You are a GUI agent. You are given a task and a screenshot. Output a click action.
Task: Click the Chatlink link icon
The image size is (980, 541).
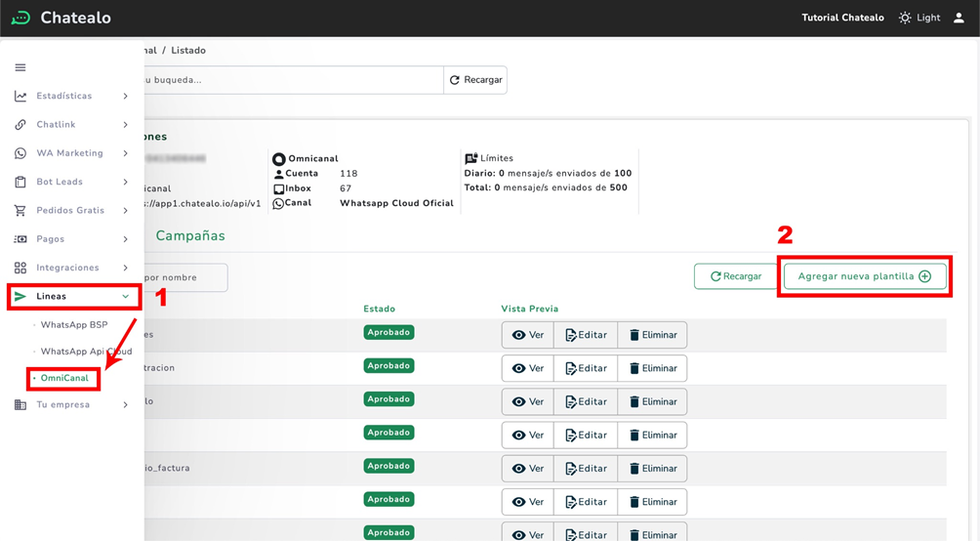click(20, 124)
